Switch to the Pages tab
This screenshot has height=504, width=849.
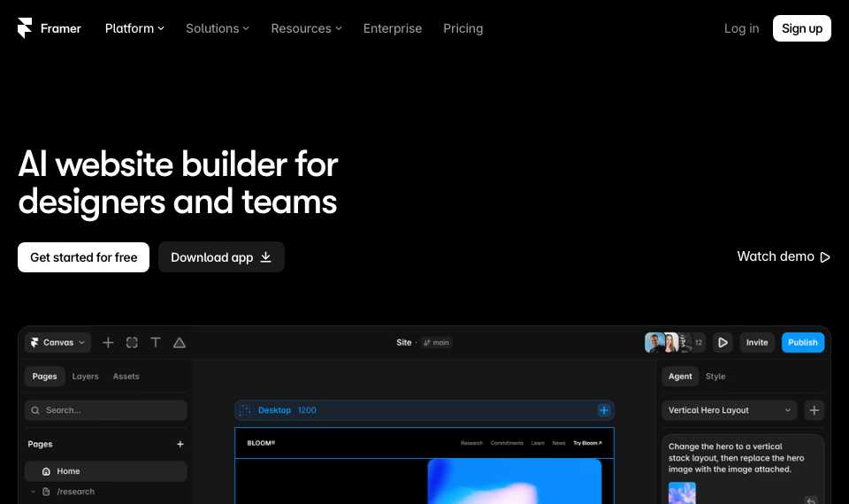click(x=44, y=377)
